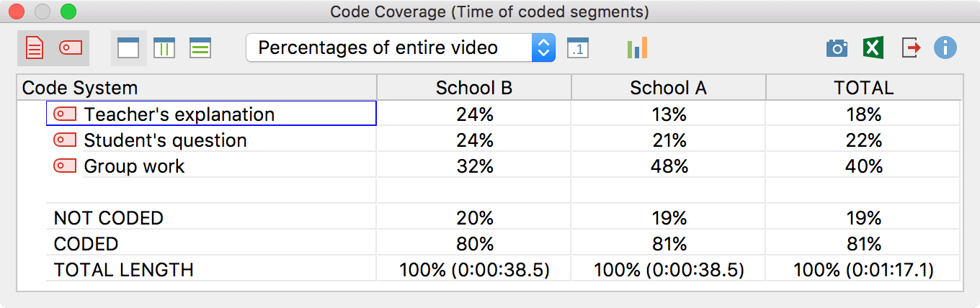980x308 pixels.
Task: Select the Student's question code row
Action: point(211,140)
